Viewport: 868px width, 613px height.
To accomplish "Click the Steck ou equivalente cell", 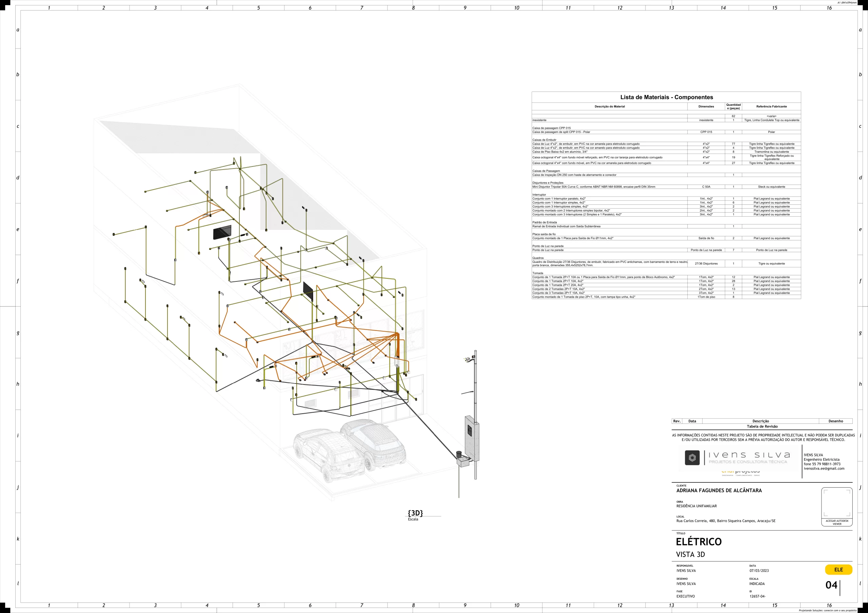I will [772, 187].
